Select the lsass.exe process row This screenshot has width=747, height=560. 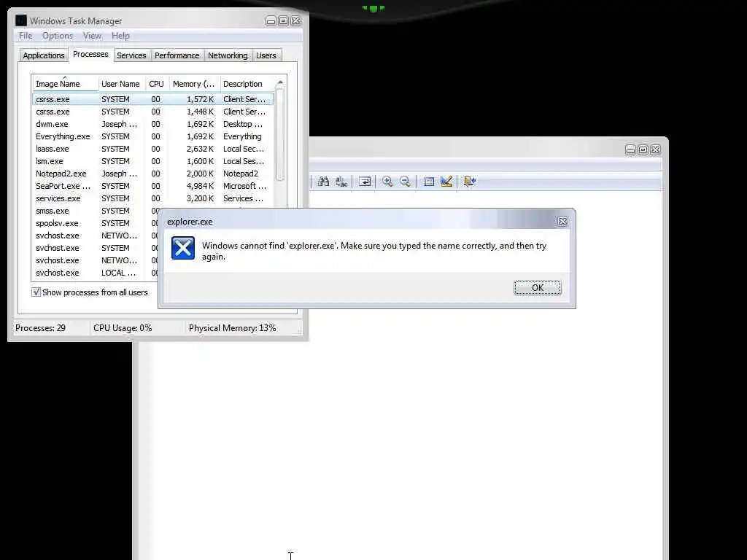point(153,149)
